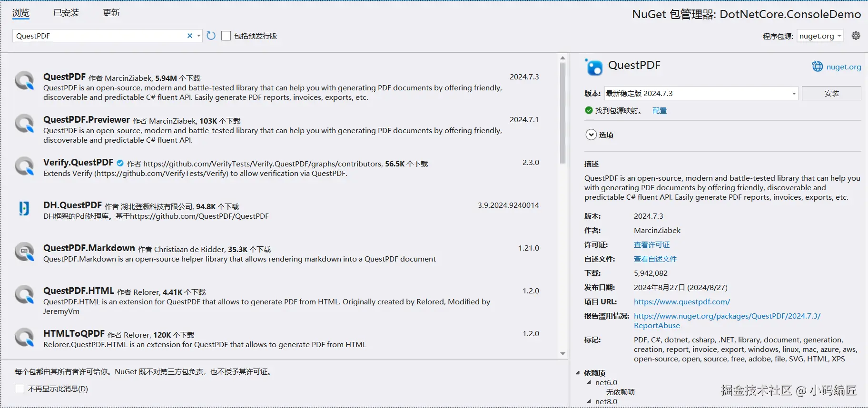
Task: Open the version dropdown showing 2024.7.3
Action: coord(701,93)
